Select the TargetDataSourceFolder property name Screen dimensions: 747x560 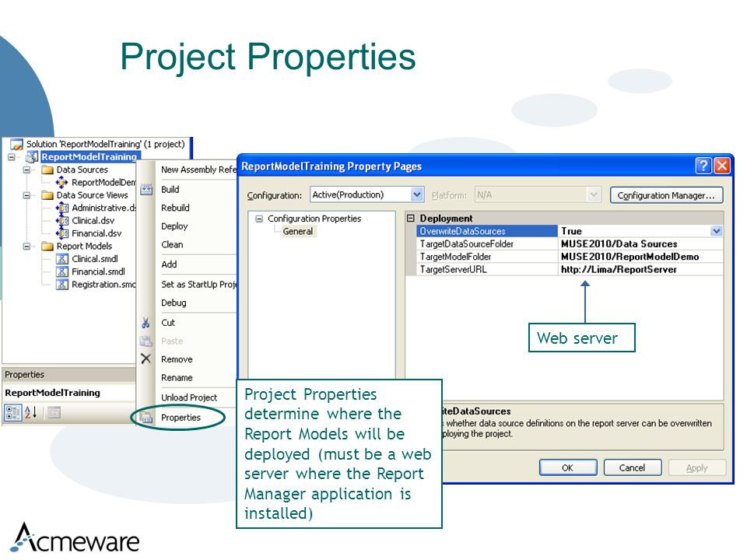tap(466, 244)
